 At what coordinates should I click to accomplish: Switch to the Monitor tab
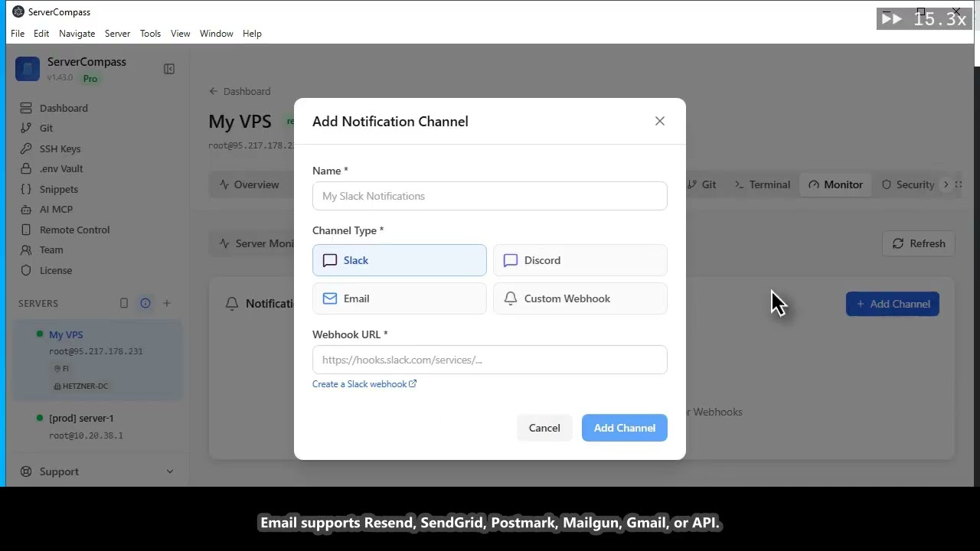(835, 184)
